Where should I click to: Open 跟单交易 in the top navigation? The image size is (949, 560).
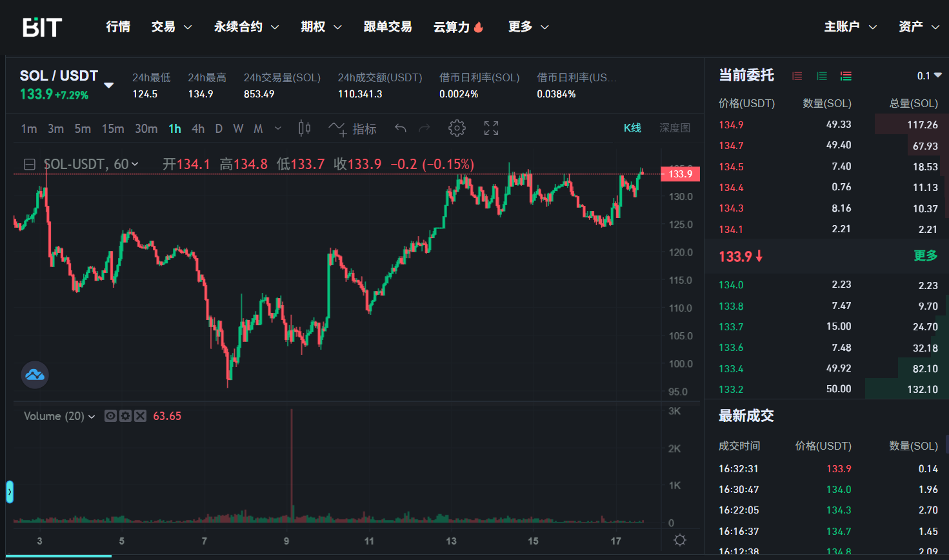click(387, 27)
